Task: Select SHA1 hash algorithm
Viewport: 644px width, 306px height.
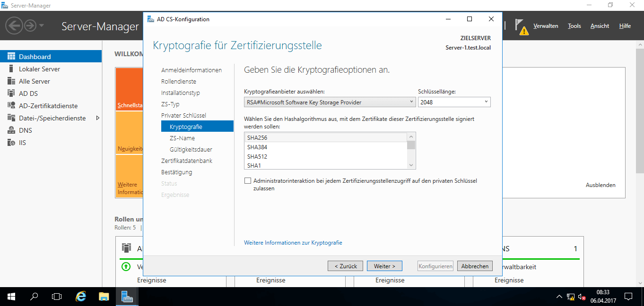Action: [x=326, y=165]
